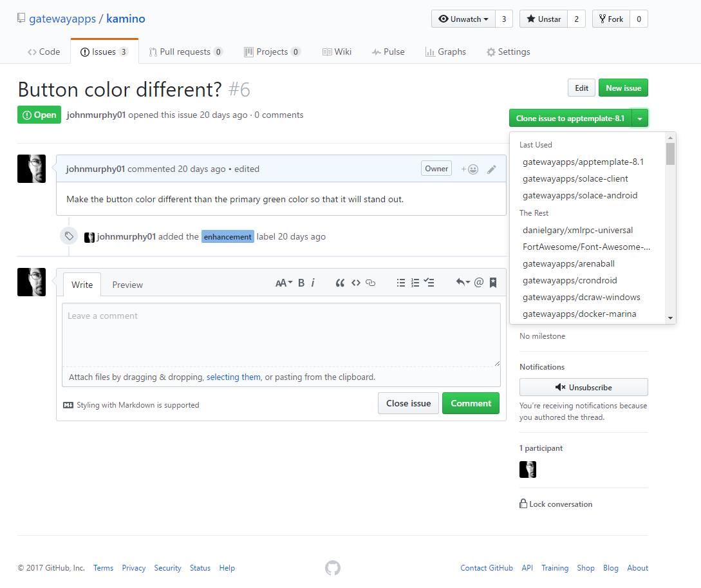Open the kamino repository link
Image resolution: width=701 pixels, height=588 pixels.
(x=126, y=19)
